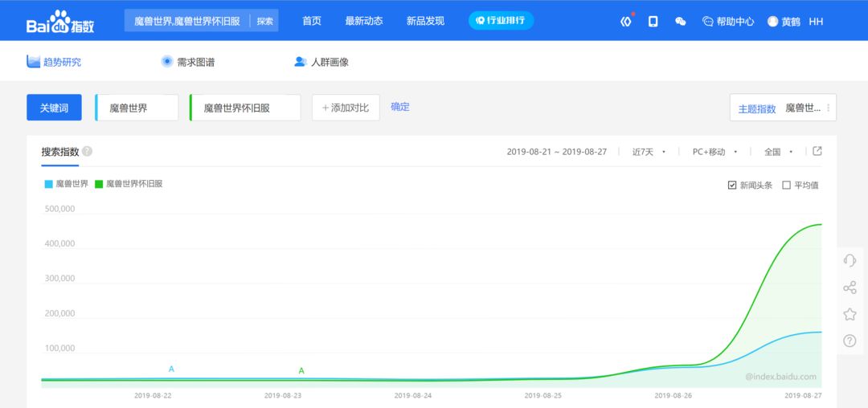Click the 趋势研究 chart icon
The height and width of the screenshot is (408, 868).
pyautogui.click(x=33, y=61)
